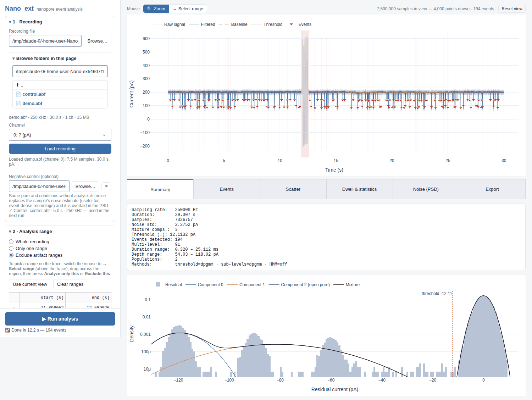
Task: Click the Load recording button
Action: coord(60,149)
